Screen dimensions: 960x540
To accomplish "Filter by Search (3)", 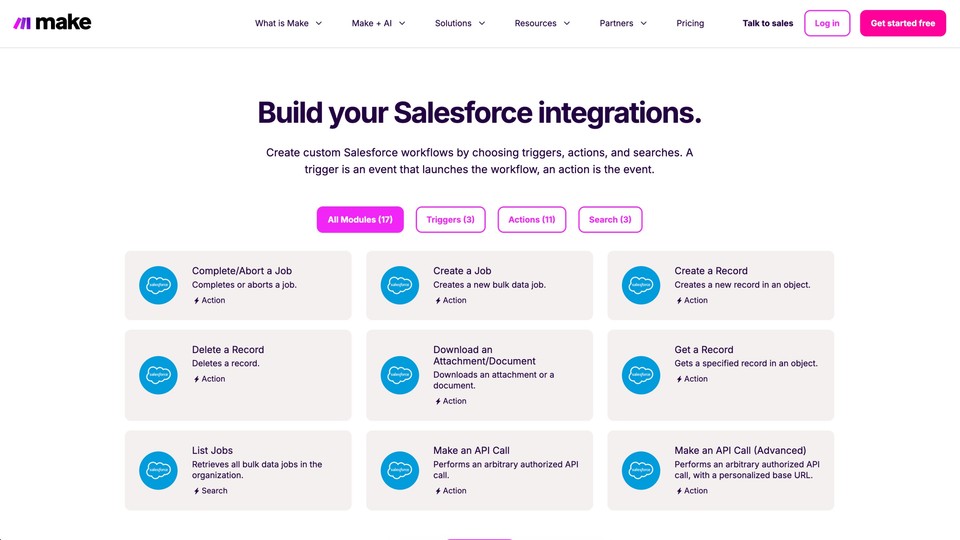I will pos(610,219).
